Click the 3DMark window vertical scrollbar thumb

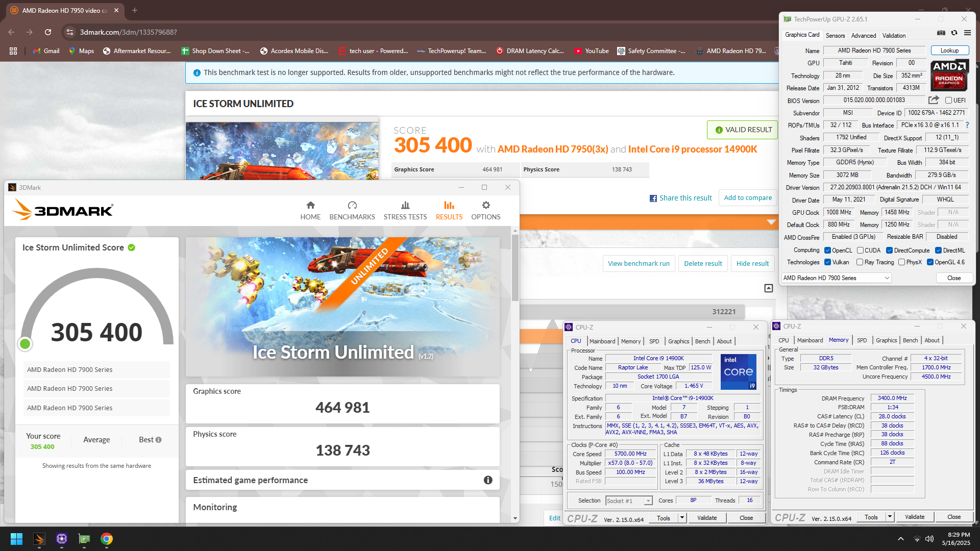(515, 268)
